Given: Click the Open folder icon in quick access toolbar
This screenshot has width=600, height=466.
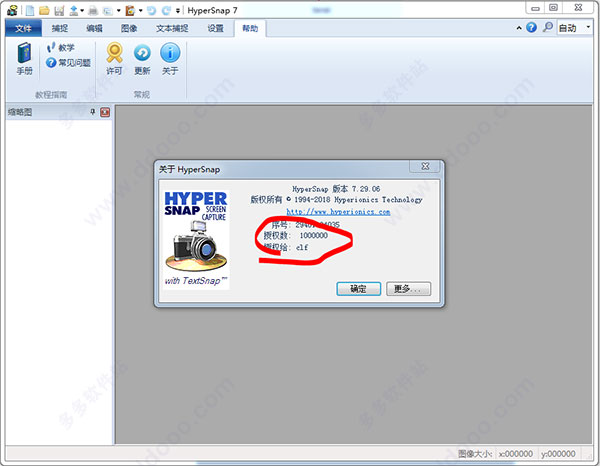Looking at the screenshot, I should coord(44,10).
